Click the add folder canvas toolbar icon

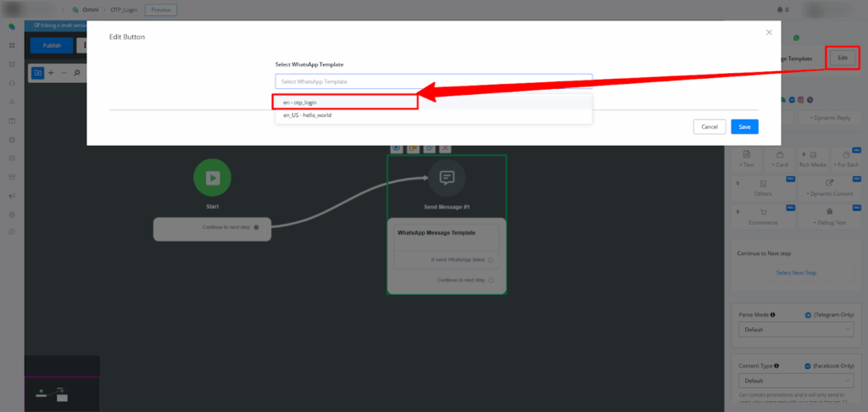pyautogui.click(x=38, y=73)
